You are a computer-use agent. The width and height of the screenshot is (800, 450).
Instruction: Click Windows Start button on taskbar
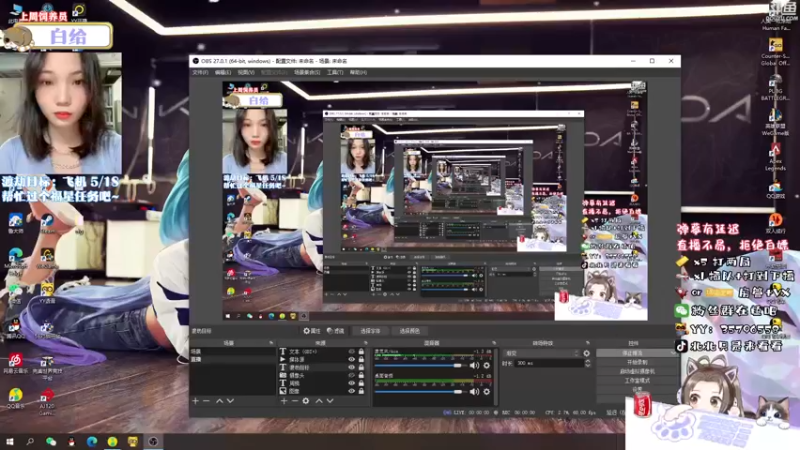10,441
